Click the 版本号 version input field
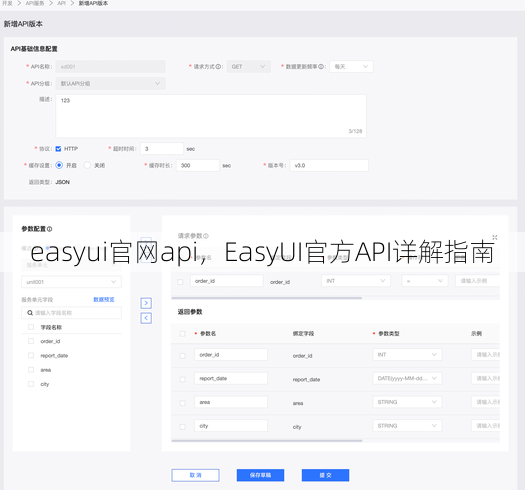The image size is (525, 490). click(329, 165)
